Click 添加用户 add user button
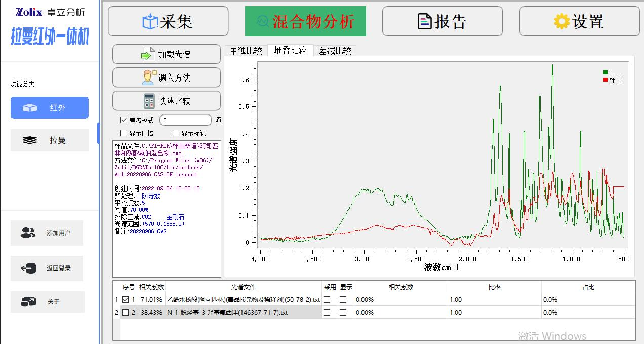The height and width of the screenshot is (344, 644). pos(47,233)
